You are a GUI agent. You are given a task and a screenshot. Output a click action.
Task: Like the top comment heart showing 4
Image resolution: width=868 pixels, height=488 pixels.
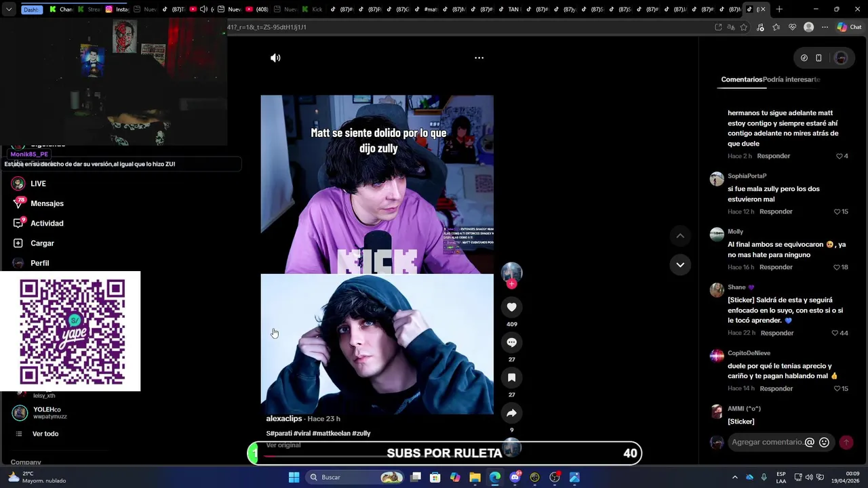(839, 156)
